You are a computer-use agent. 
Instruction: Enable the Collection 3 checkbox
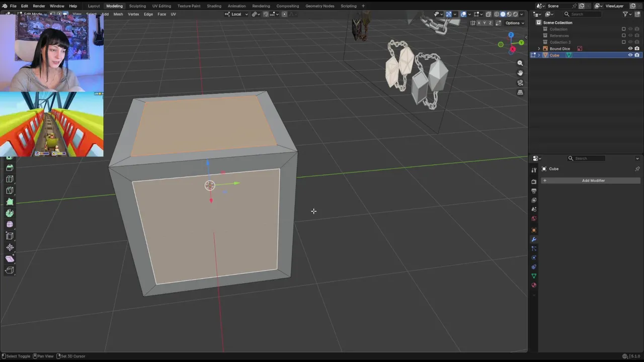(623, 42)
